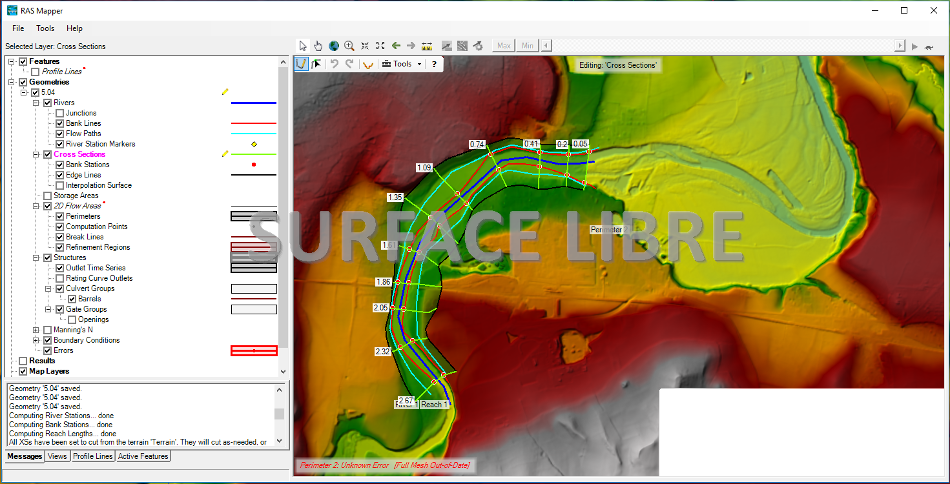Click the undo edit arrow
Image resolution: width=950 pixels, height=484 pixels.
(335, 64)
